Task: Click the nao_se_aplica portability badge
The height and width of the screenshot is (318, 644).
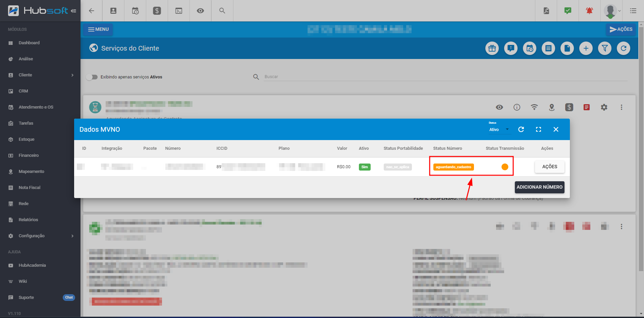Action: (397, 167)
